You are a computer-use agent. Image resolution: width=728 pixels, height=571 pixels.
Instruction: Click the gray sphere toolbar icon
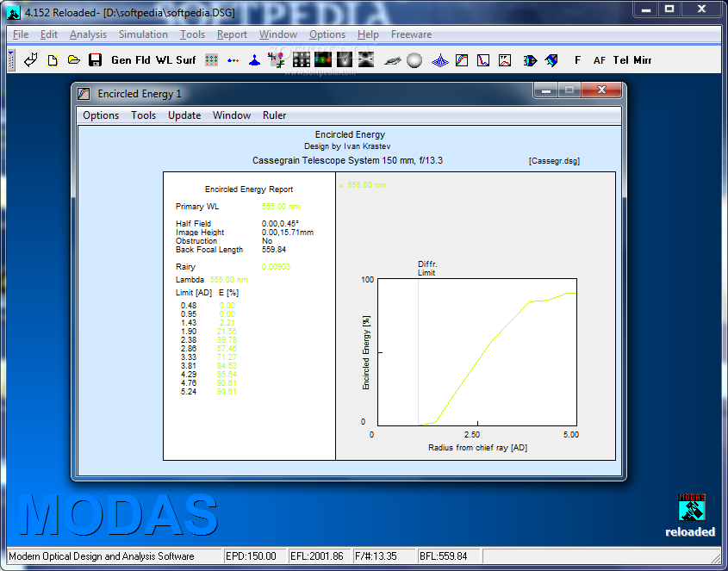[x=414, y=60]
